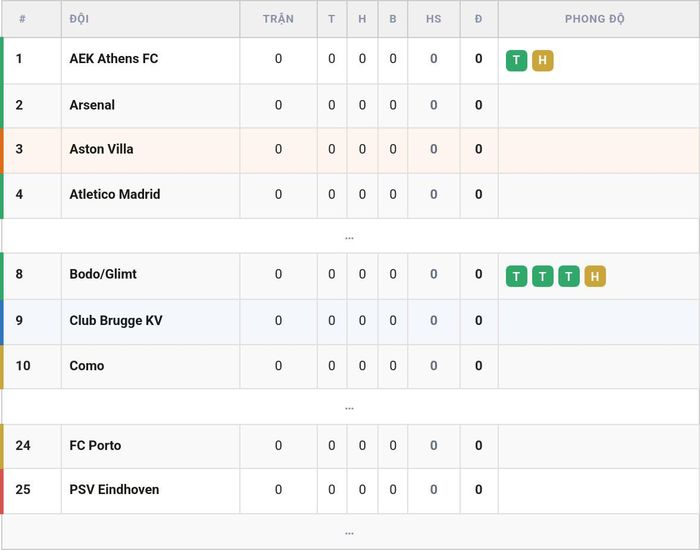Click Bodo/Glimt first green T badge
Viewport: 700px width, 550px height.
(516, 276)
